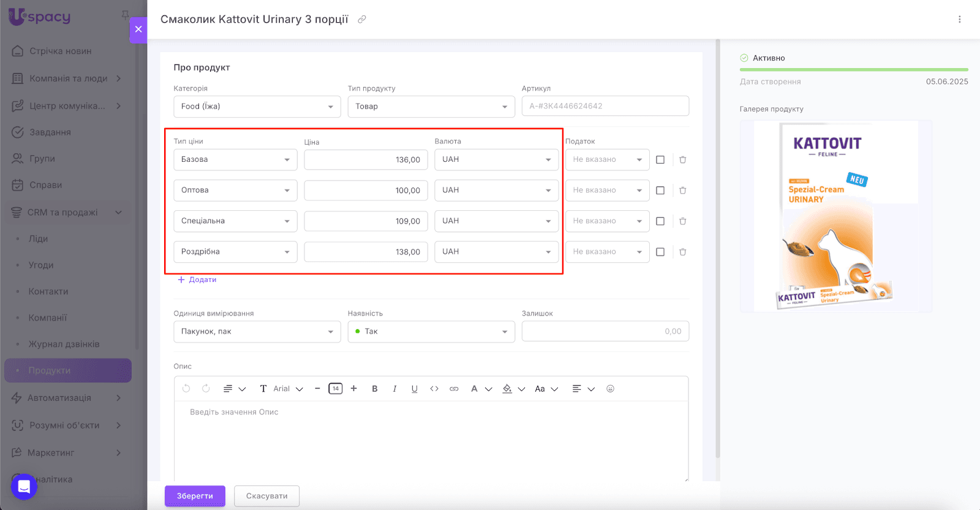980x510 pixels.
Task: Open the emoji picker in the editor
Action: click(x=610, y=389)
